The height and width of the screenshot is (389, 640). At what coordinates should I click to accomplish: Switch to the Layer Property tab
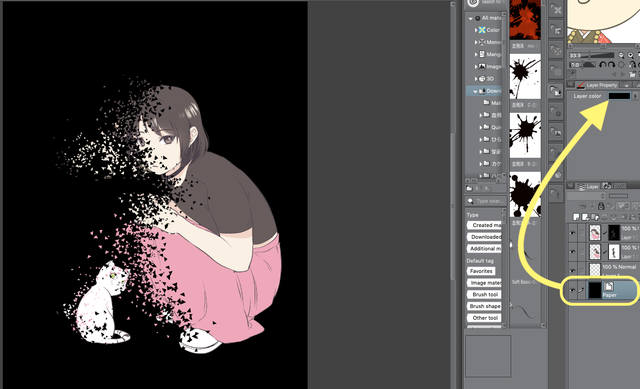pos(598,85)
